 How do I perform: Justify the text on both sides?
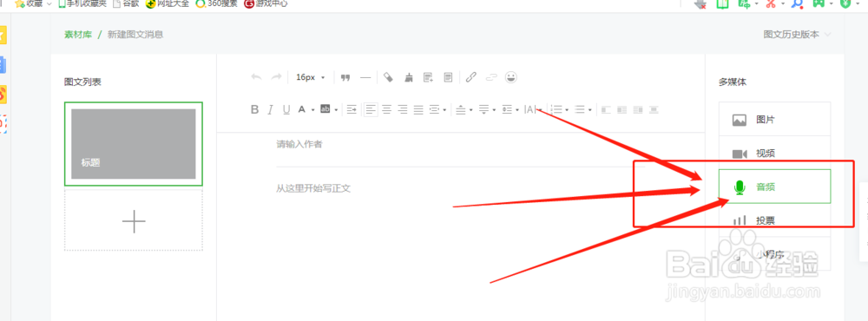click(x=418, y=109)
